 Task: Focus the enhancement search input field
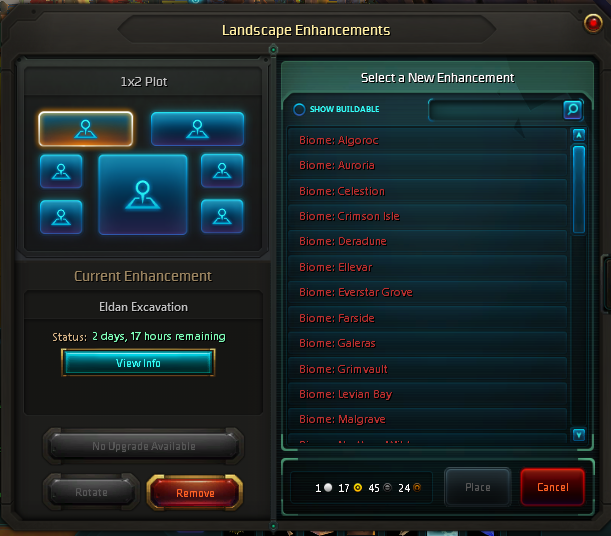click(x=496, y=110)
